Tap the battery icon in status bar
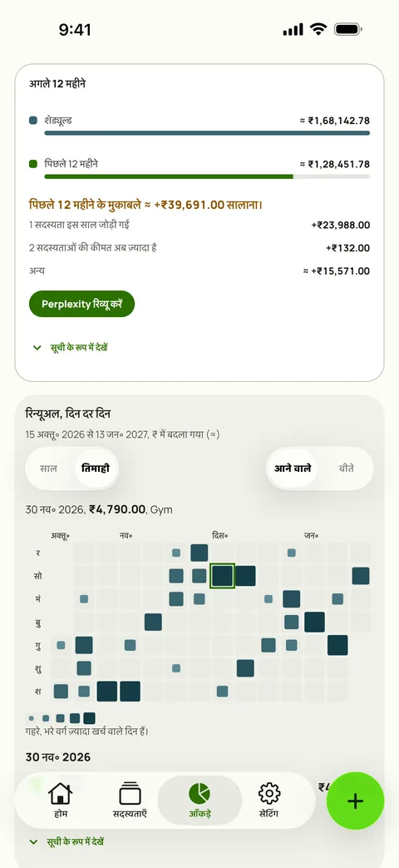The height and width of the screenshot is (868, 399). pos(348,29)
